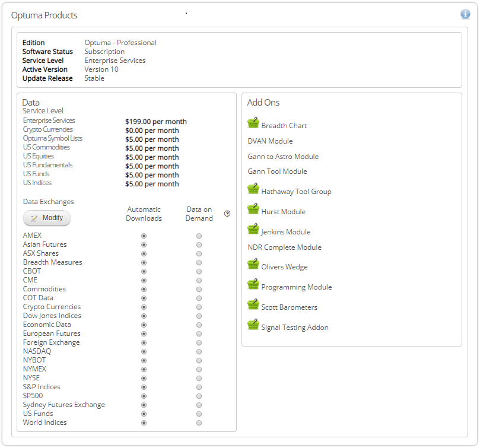Select Automatic Downloads for World Indices
The height and width of the screenshot is (448, 480).
click(144, 422)
